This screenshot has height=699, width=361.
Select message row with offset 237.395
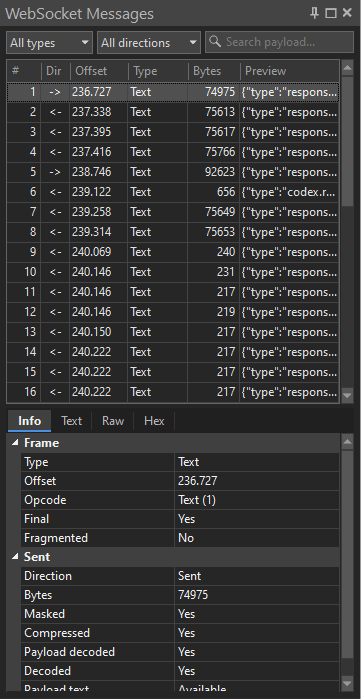(x=173, y=132)
